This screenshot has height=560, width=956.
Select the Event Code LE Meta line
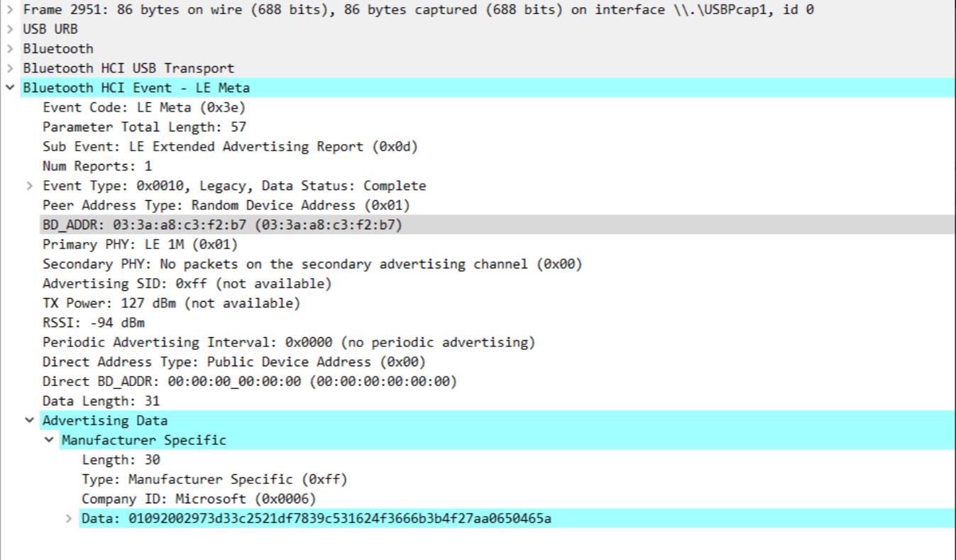(x=143, y=108)
